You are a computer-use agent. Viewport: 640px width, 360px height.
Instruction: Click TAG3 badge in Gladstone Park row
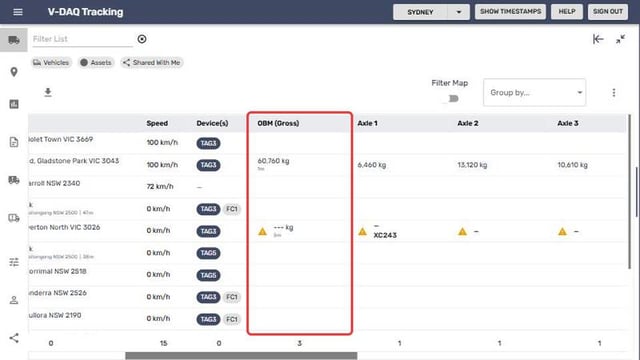tap(208, 165)
